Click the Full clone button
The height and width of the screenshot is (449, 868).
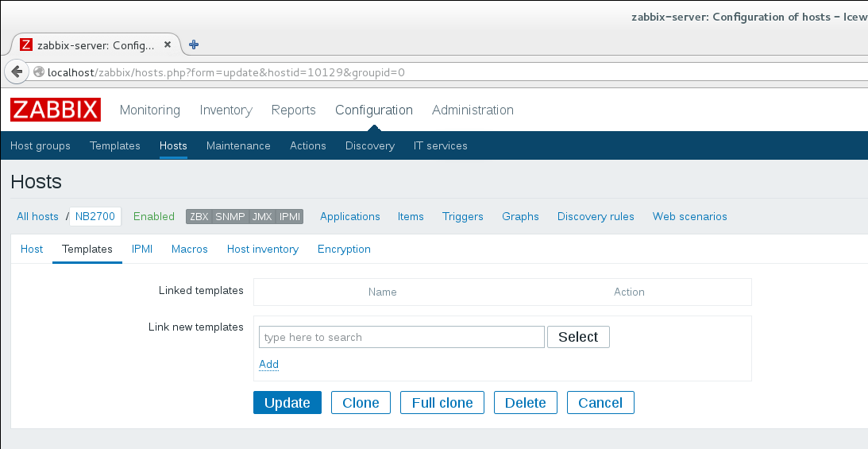pyautogui.click(x=442, y=402)
